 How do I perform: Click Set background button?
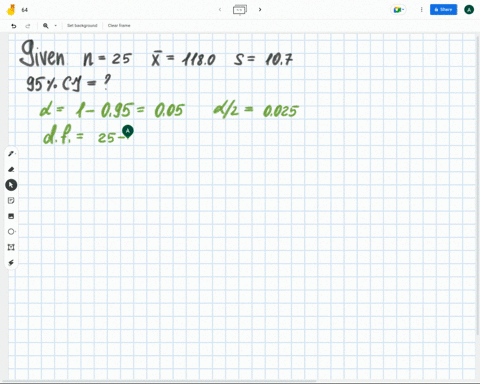82,26
